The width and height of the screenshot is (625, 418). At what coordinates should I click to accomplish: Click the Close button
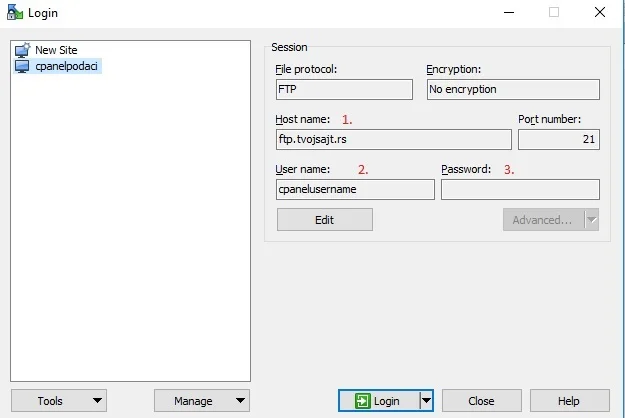coord(482,400)
